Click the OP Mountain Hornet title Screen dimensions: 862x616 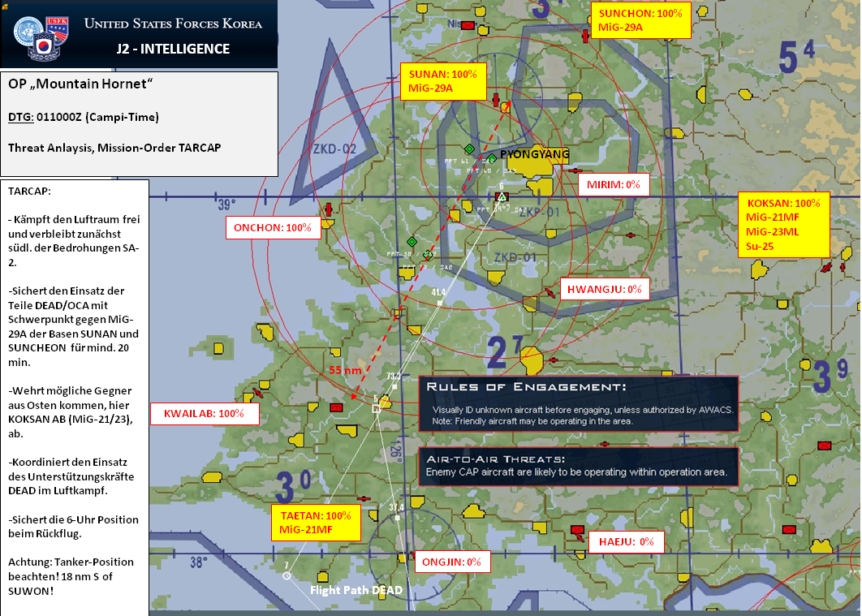[x=80, y=84]
